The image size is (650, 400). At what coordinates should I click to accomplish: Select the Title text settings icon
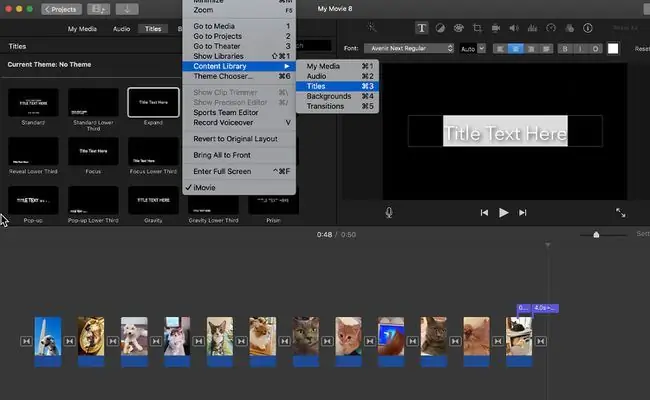point(421,28)
